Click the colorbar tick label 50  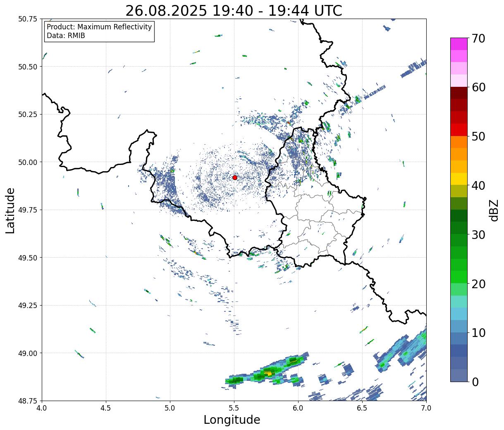478,136
